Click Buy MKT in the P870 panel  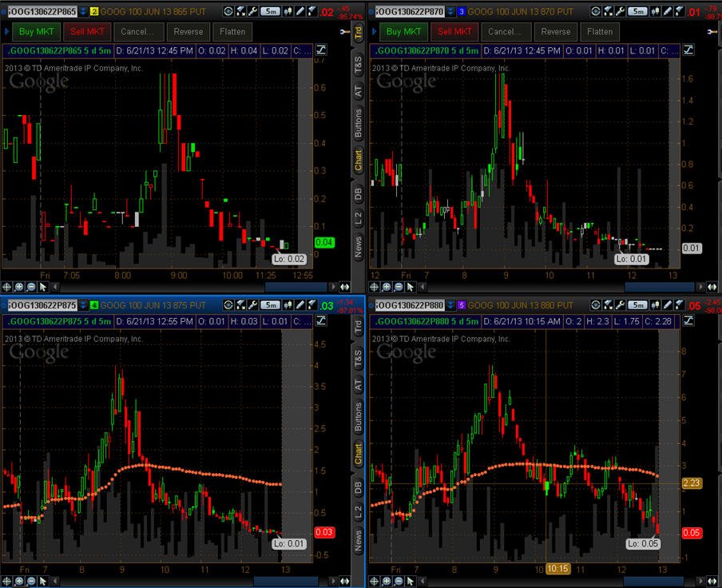pyautogui.click(x=404, y=32)
